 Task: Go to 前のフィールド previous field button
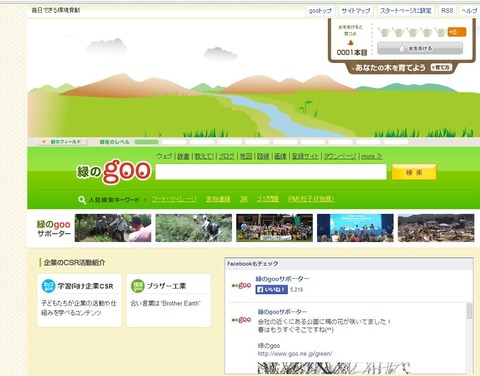click(62, 142)
